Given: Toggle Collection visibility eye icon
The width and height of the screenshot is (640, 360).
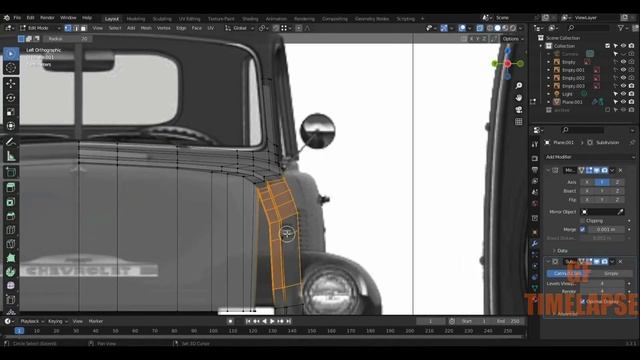Looking at the screenshot, I should 623,46.
